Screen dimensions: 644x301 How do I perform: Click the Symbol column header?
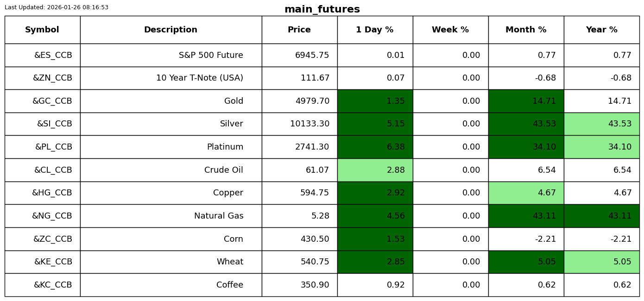(x=42, y=30)
